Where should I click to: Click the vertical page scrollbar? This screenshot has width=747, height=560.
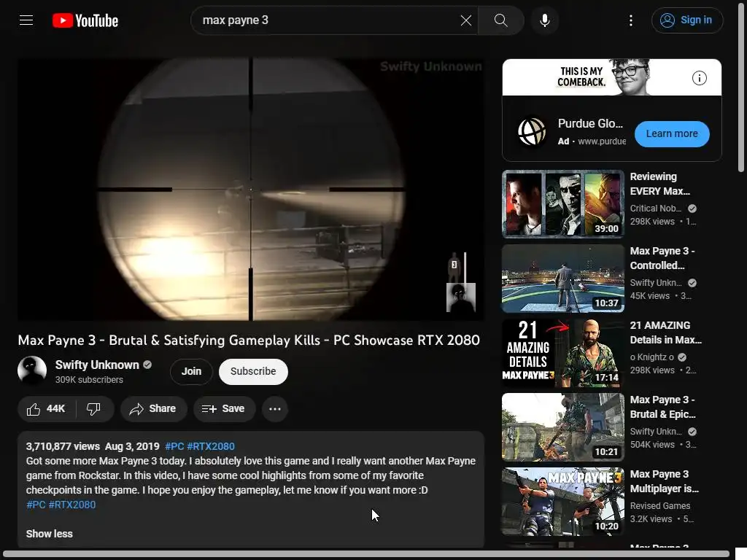click(741, 86)
